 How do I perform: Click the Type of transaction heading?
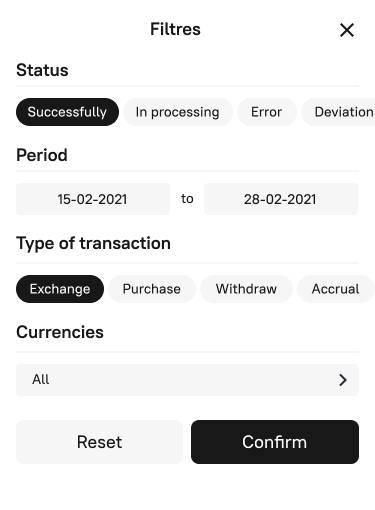[93, 243]
